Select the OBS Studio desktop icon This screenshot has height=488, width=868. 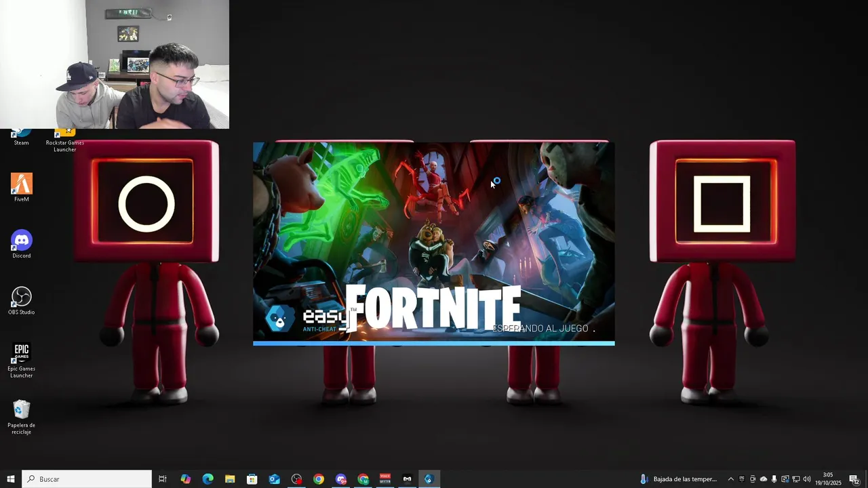[x=21, y=301]
